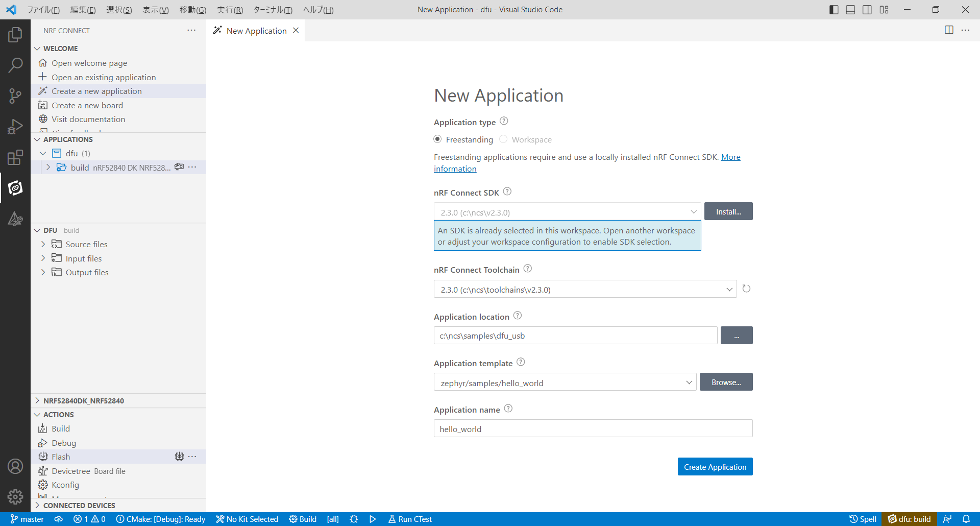
Task: Click the help icon next to Application type
Action: tap(504, 121)
